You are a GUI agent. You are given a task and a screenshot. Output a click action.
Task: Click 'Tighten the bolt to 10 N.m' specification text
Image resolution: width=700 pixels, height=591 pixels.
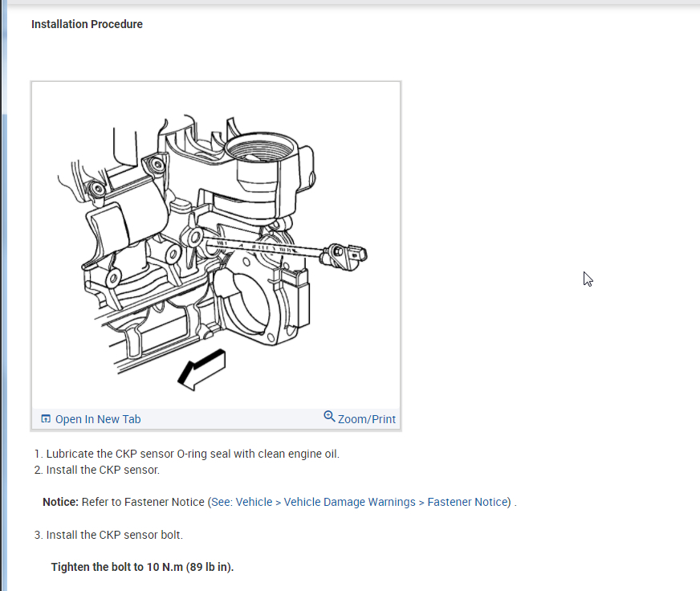tap(142, 567)
